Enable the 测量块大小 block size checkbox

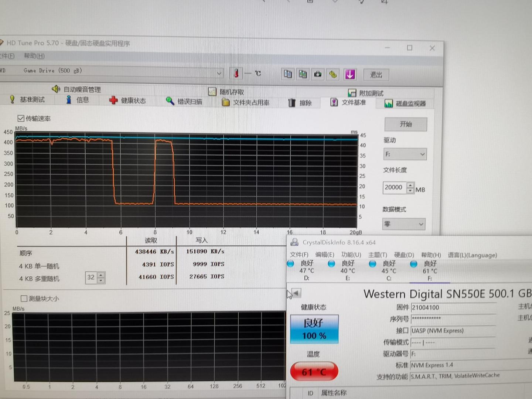pos(24,298)
